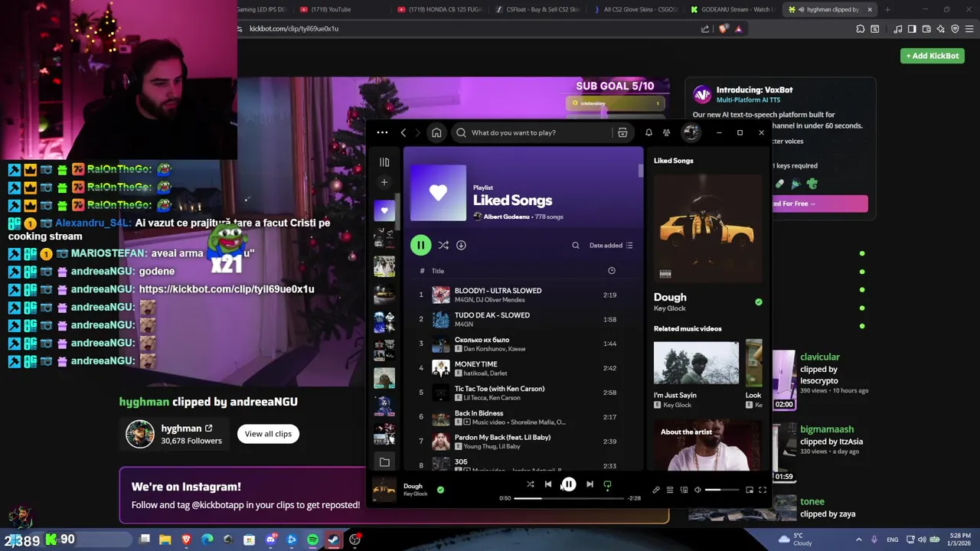Open Steam from Windows taskbar
The image size is (980, 551).
coord(333,540)
